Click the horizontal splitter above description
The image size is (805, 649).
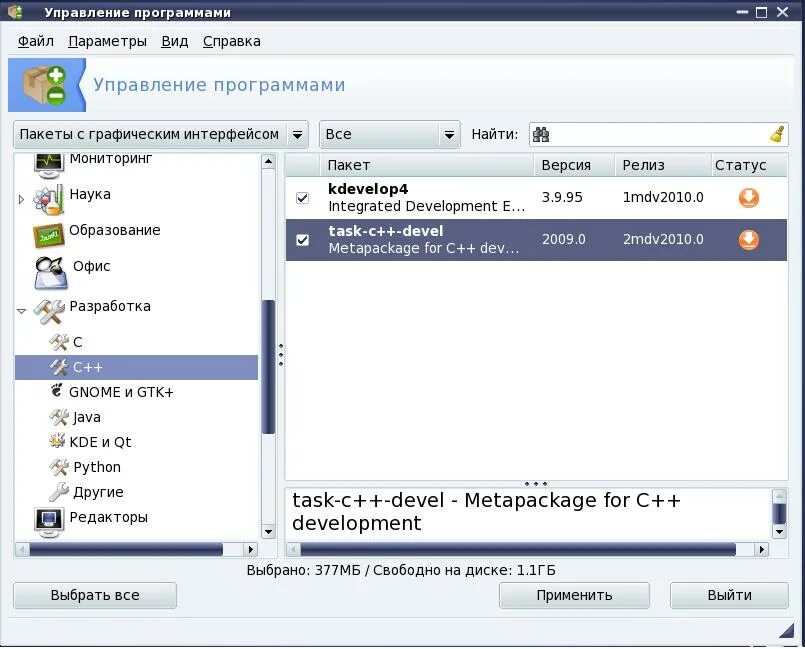[x=536, y=484]
